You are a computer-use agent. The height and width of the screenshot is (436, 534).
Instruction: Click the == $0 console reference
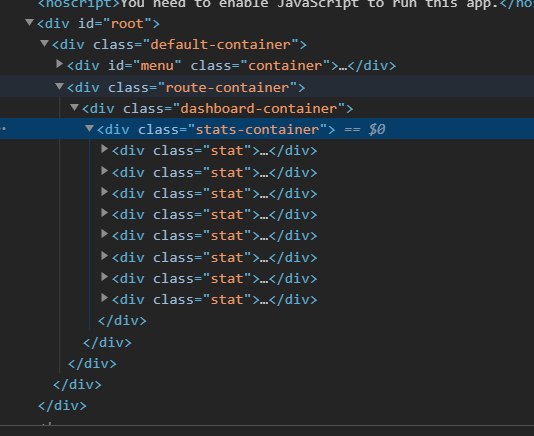(365, 129)
